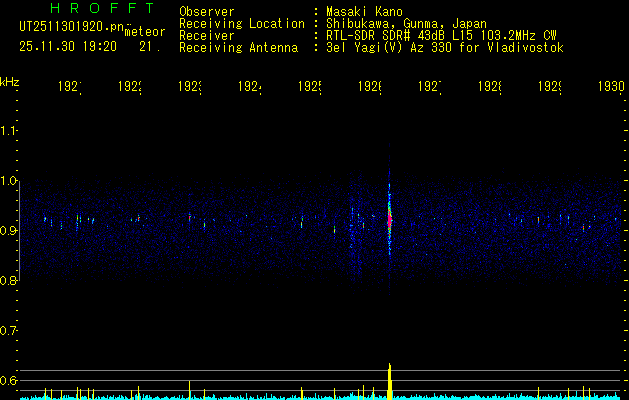Click the 0.6 kHz frequency label
The height and width of the screenshot is (400, 629).
tap(9, 380)
